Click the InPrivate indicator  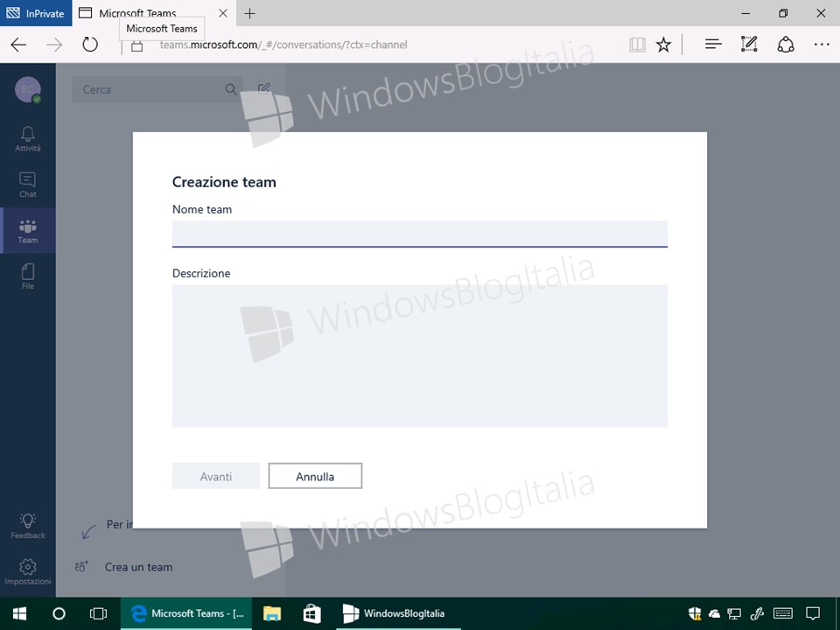(x=36, y=13)
